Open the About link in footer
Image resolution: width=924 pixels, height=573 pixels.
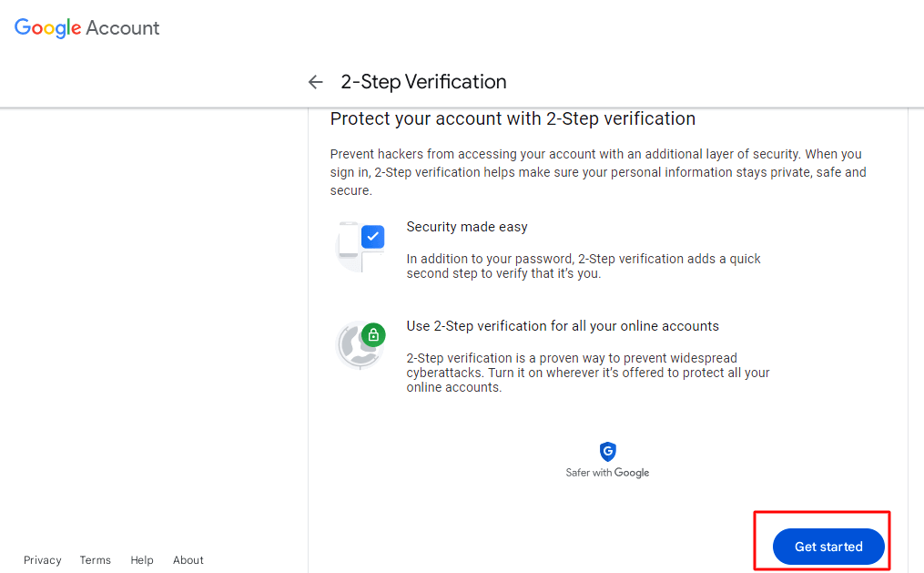(188, 560)
